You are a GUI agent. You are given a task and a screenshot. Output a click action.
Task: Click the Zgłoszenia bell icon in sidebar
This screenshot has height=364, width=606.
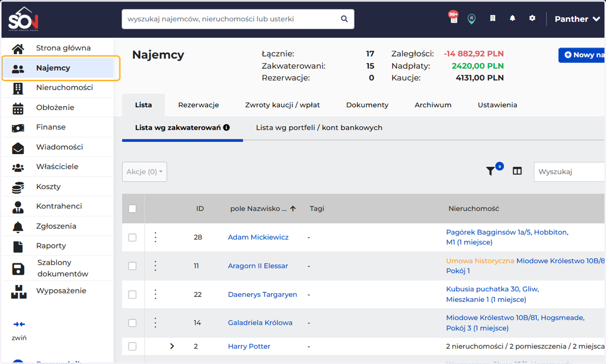(x=18, y=227)
